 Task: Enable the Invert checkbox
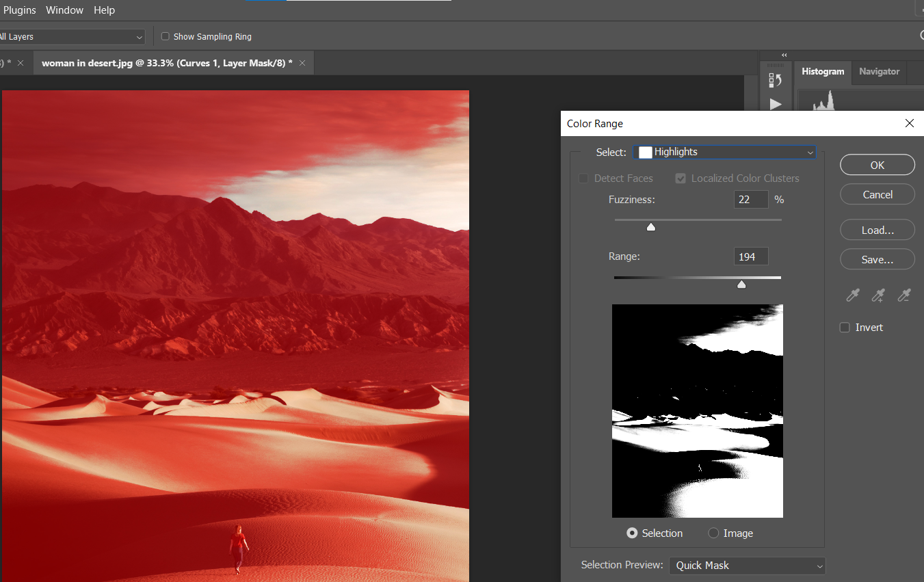845,327
